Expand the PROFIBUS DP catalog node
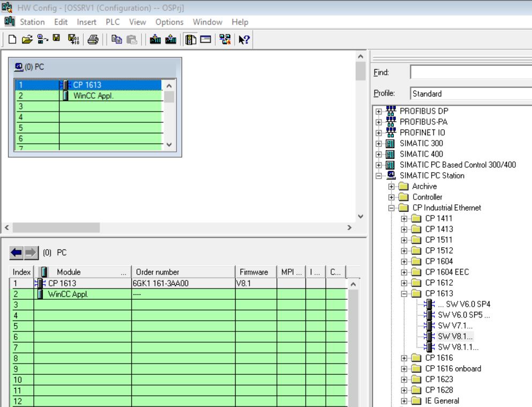532x407 pixels. click(x=379, y=112)
